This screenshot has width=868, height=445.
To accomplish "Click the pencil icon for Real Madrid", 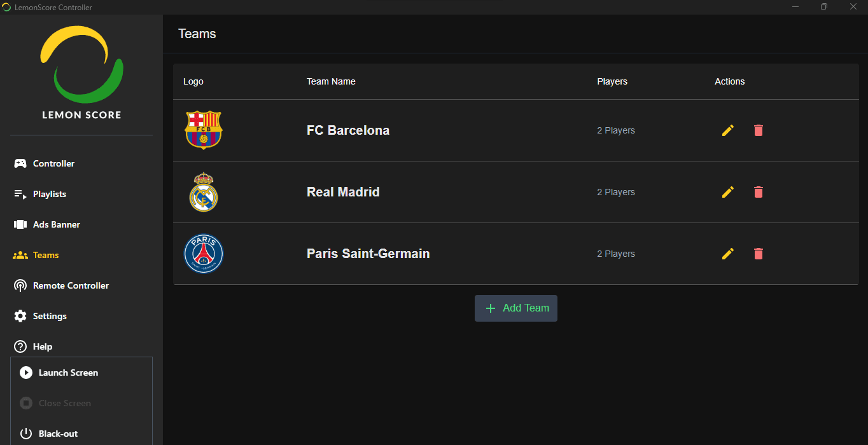I will coord(728,192).
